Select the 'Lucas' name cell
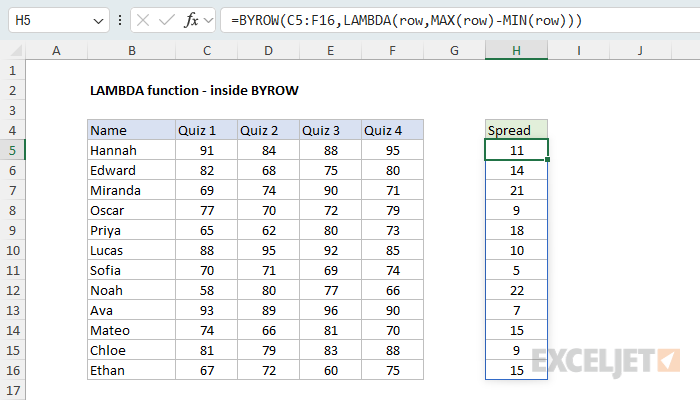Viewport: 700px width, 400px height. pyautogui.click(x=132, y=250)
